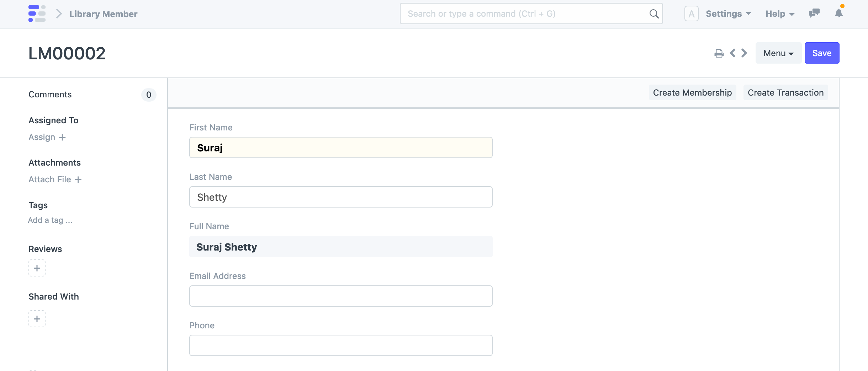Open the Menu dropdown
868x371 pixels.
[778, 53]
